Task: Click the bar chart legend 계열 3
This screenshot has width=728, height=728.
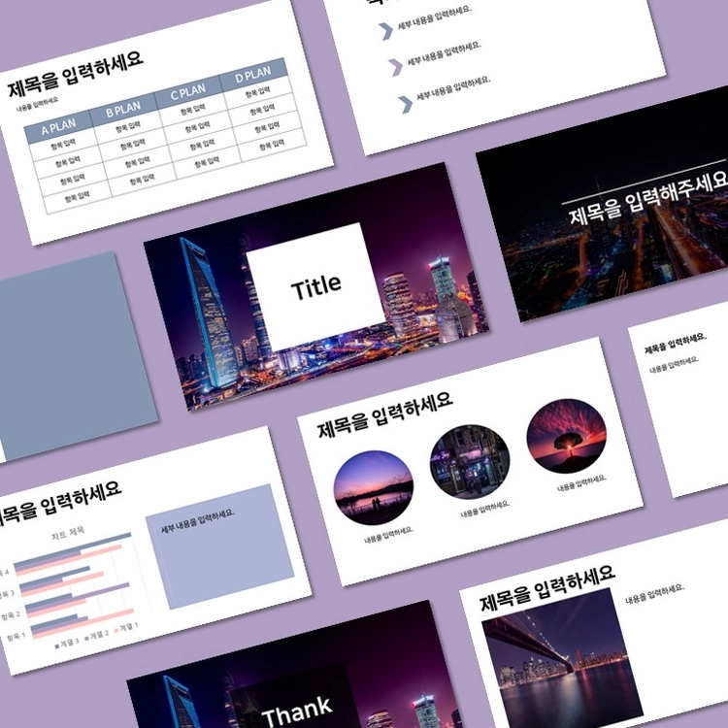Action: pos(67,644)
